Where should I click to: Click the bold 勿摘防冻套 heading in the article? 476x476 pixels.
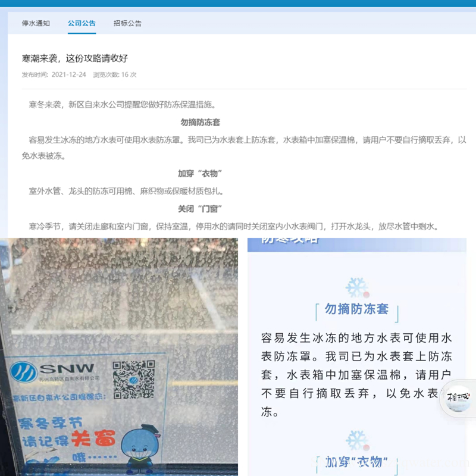(x=200, y=122)
